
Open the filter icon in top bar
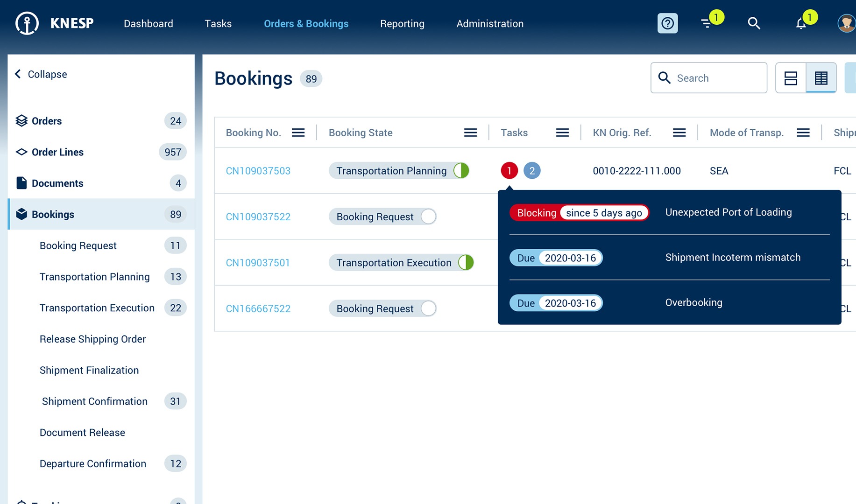point(707,23)
